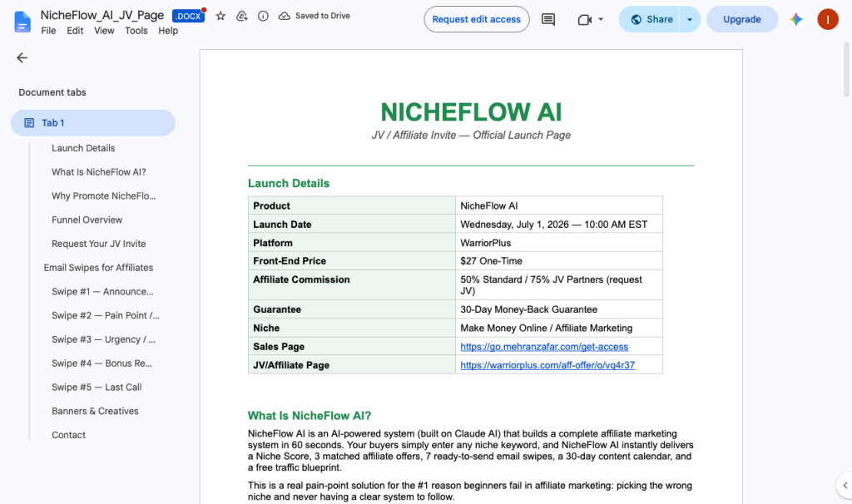Open the Google account avatar

tap(828, 20)
